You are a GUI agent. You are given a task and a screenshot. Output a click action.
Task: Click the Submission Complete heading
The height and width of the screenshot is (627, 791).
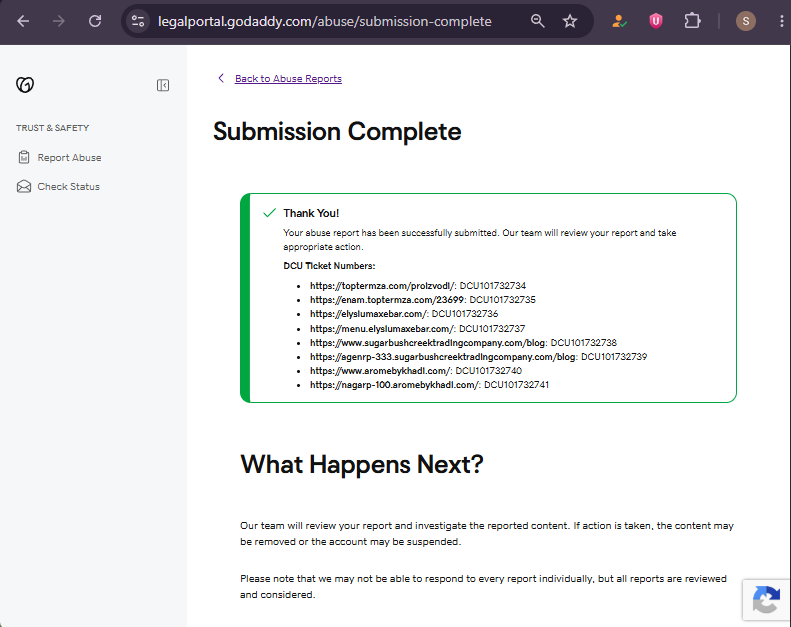pos(337,132)
